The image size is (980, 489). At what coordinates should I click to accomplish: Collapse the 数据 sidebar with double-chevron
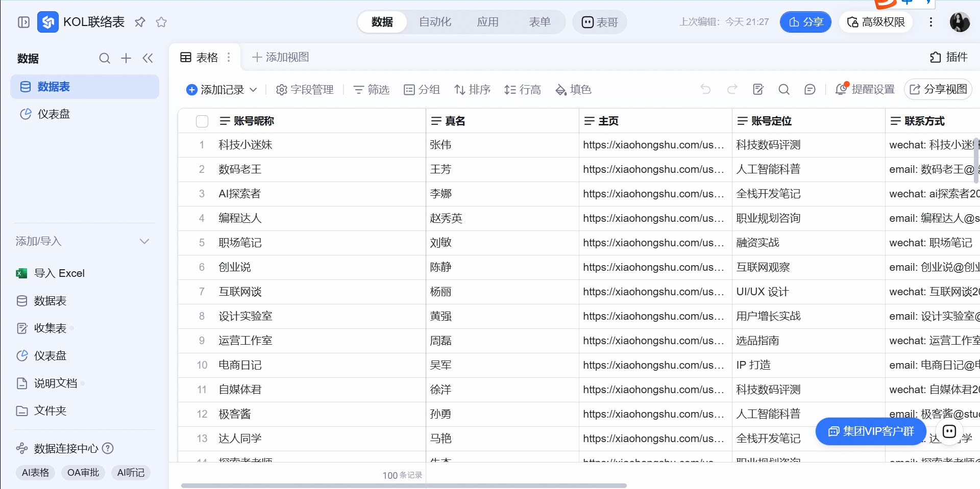point(148,58)
